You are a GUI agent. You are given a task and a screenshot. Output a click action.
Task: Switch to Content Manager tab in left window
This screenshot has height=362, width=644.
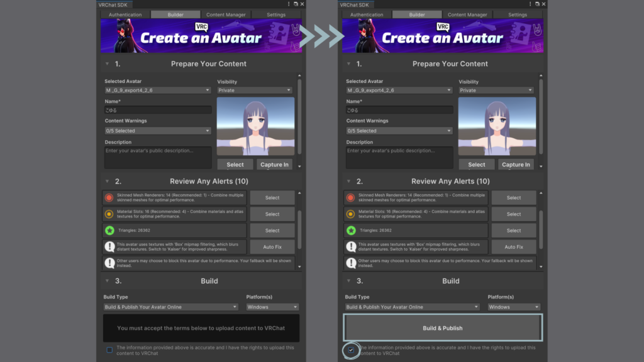pos(225,14)
